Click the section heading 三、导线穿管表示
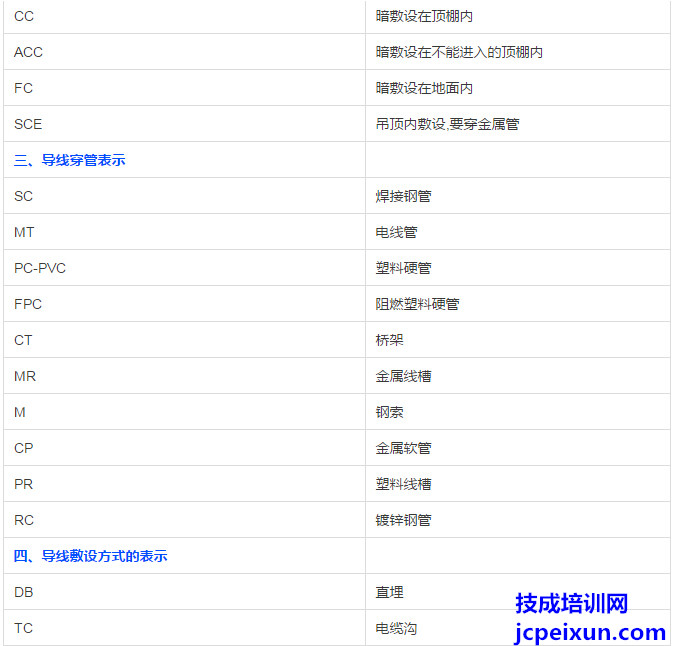The width and height of the screenshot is (677, 646). tap(69, 160)
